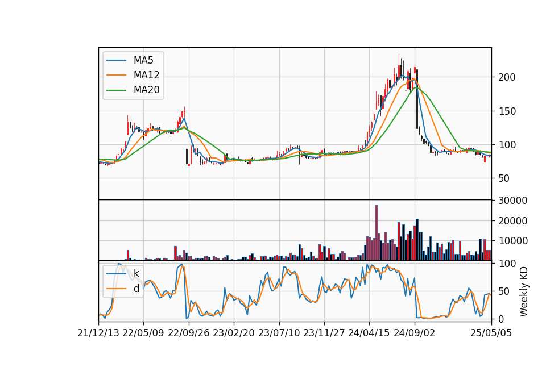Click the k legend label

tap(136, 273)
